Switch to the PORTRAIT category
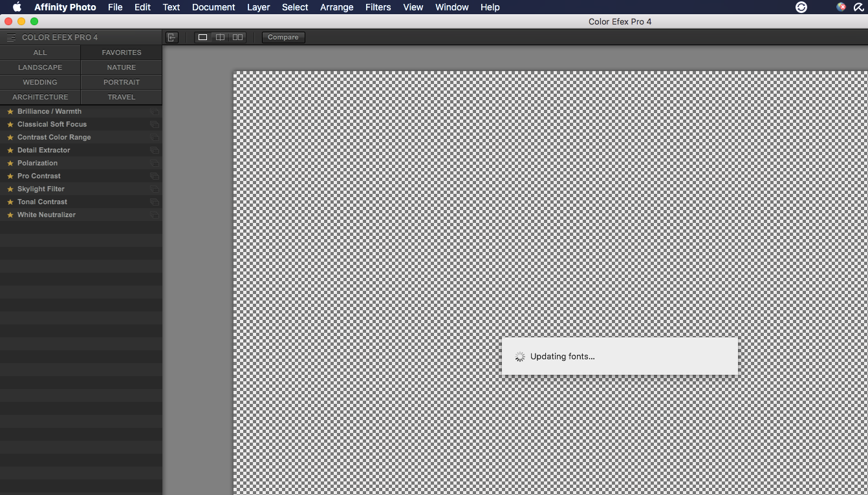The width and height of the screenshot is (868, 495). coord(122,82)
